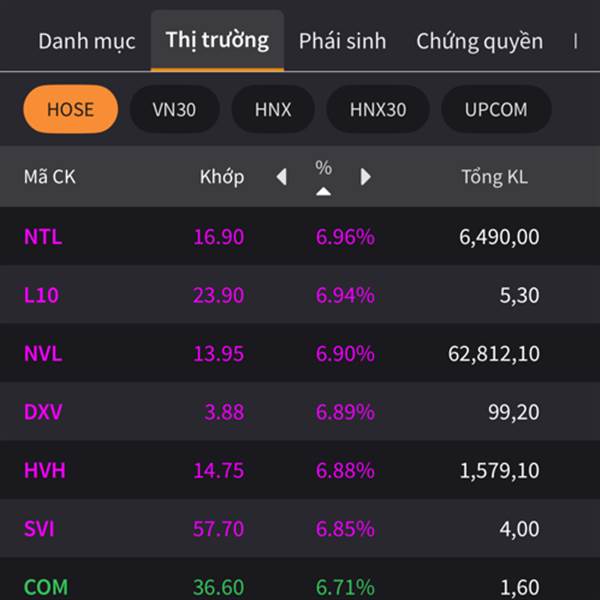Show the next column with the right arrow

(x=365, y=177)
